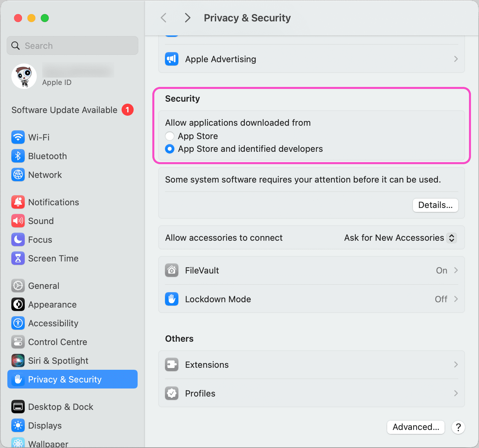
Task: Open Screen Time settings
Action: (53, 258)
